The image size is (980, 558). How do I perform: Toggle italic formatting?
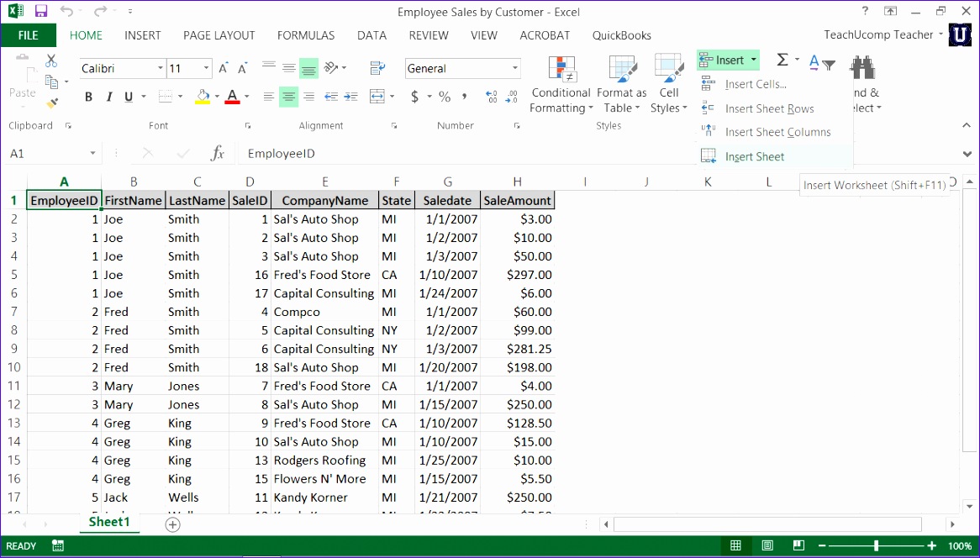point(108,97)
